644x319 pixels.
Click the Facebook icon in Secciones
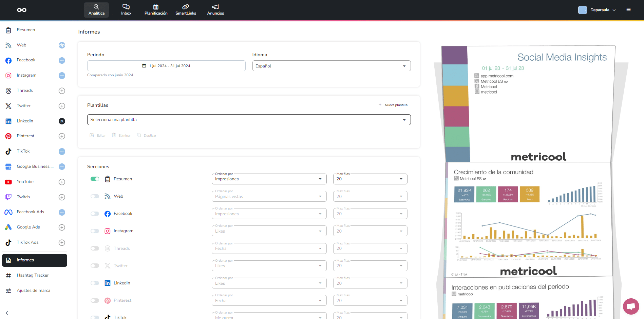(x=108, y=214)
